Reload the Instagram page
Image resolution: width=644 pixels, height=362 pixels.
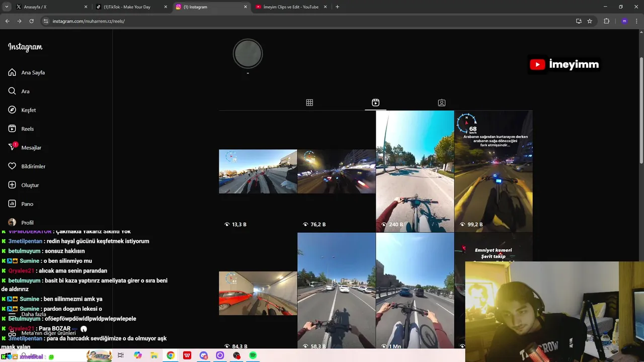31,21
